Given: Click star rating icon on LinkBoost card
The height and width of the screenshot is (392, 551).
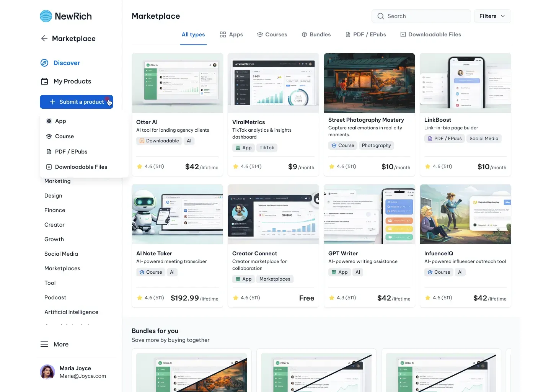Looking at the screenshot, I should click(x=428, y=167).
